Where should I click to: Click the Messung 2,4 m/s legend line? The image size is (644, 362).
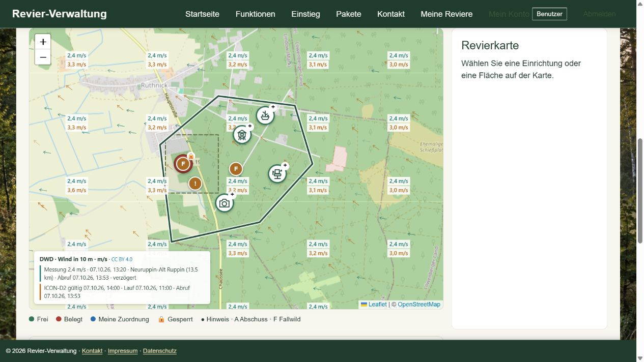pyautogui.click(x=121, y=274)
